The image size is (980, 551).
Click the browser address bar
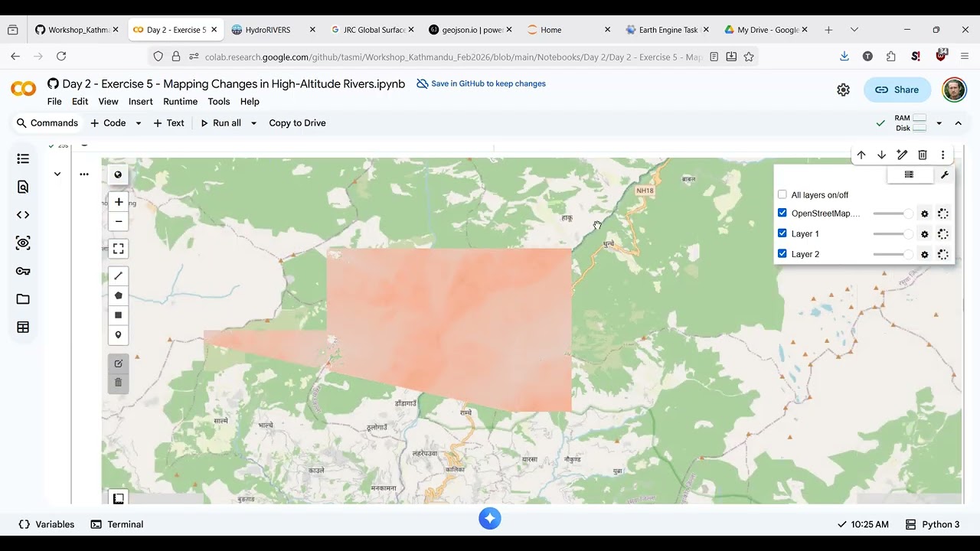coord(452,57)
